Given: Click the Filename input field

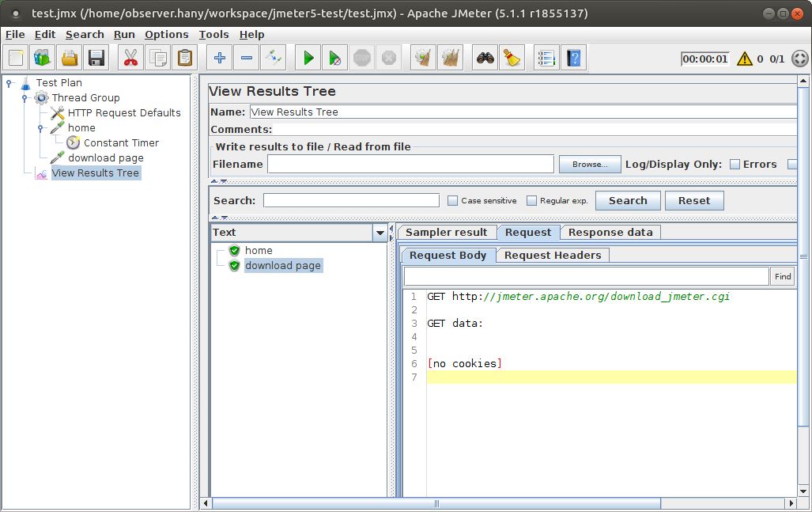Looking at the screenshot, I should coord(410,165).
